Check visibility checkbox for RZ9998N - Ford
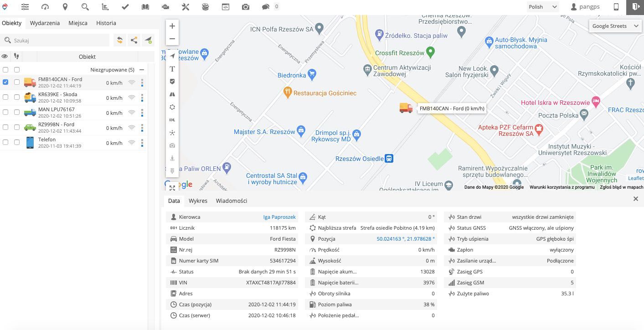644x330 pixels. pos(5,127)
